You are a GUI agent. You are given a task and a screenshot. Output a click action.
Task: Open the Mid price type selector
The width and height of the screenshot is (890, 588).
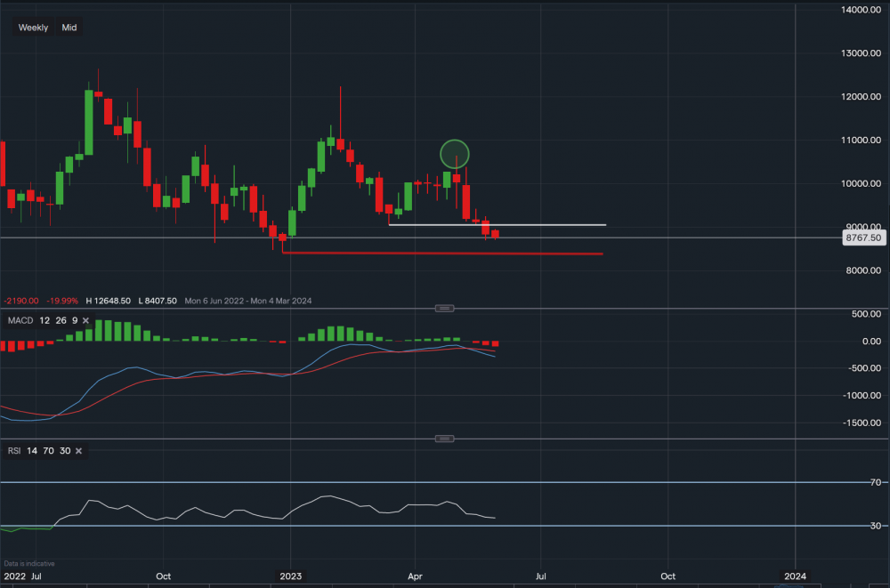coord(69,28)
